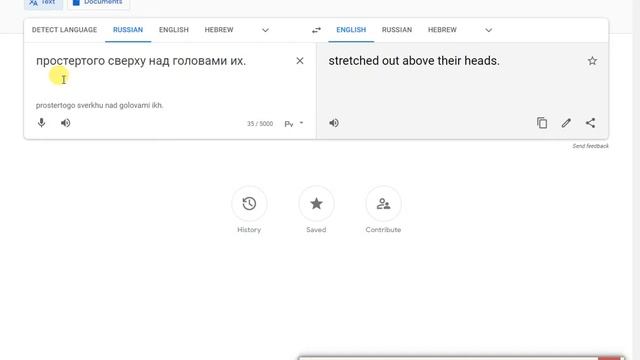Swap source and target languages
This screenshot has height=360, width=640.
tap(316, 30)
